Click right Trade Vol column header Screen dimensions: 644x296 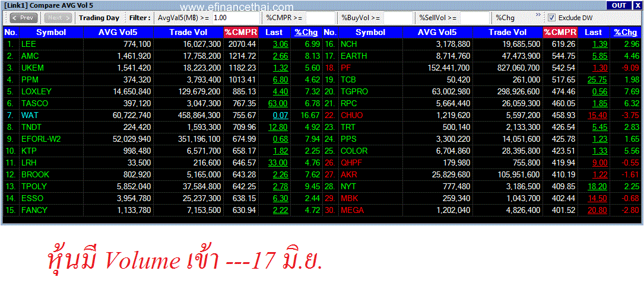pyautogui.click(x=508, y=33)
